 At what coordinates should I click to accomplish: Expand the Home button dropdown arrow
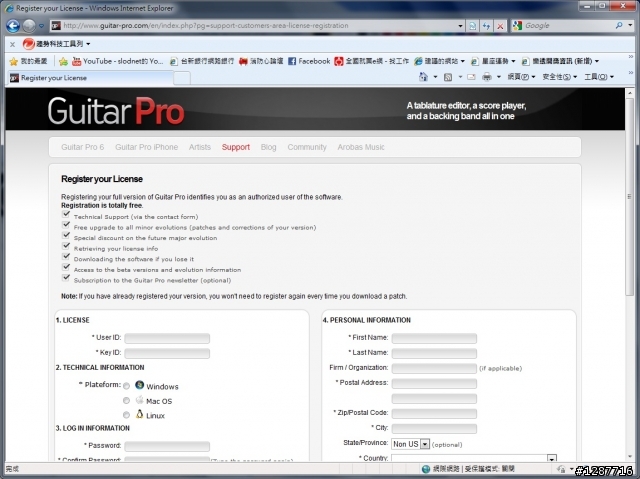(x=435, y=77)
